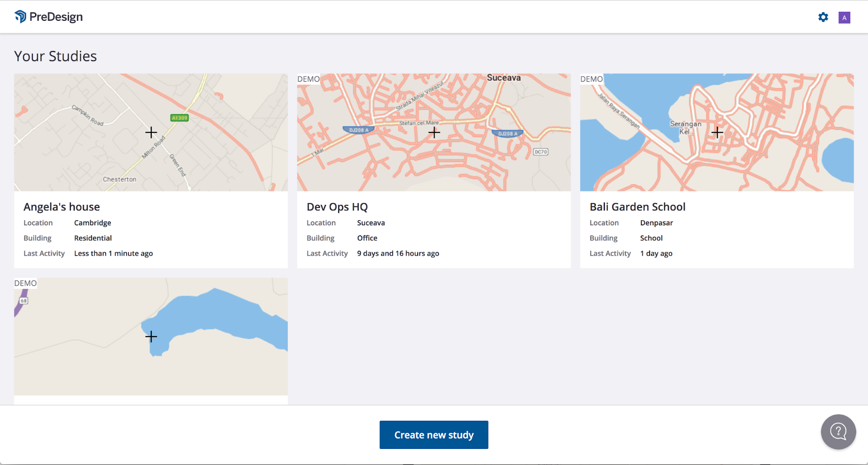The image size is (868, 465).
Task: Click the '1 day ago' activity text
Action: point(656,254)
